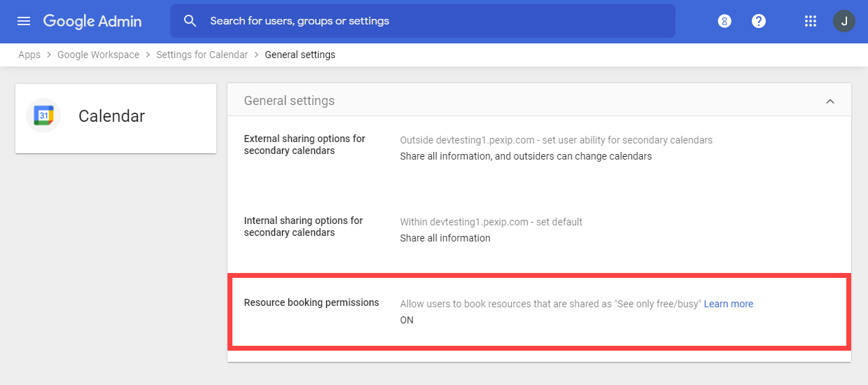
Task: Open the Google apps grid launcher
Action: click(x=811, y=21)
